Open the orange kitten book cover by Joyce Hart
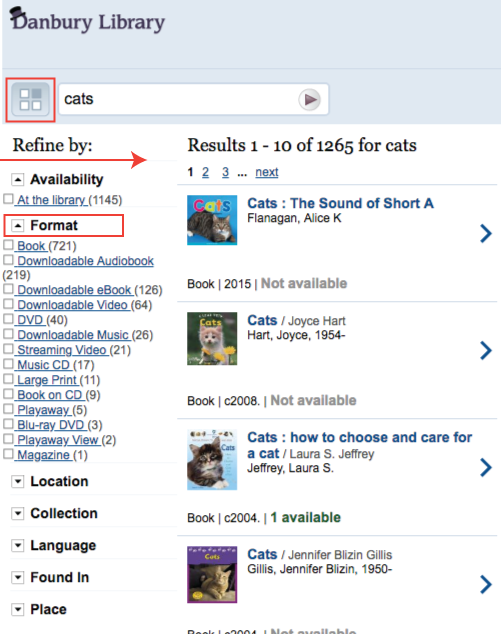This screenshot has height=634, width=501. click(x=212, y=338)
